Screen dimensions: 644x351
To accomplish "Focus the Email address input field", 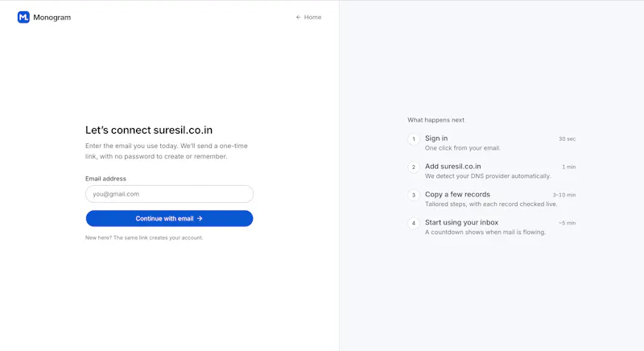I will point(169,194).
